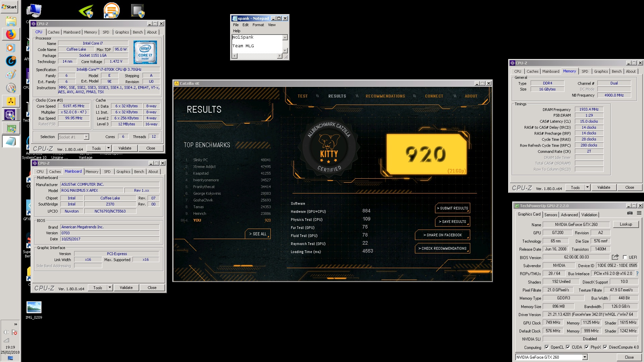
Task: Open Graphics tab in Mainboard CPU-Z window
Action: tap(123, 172)
